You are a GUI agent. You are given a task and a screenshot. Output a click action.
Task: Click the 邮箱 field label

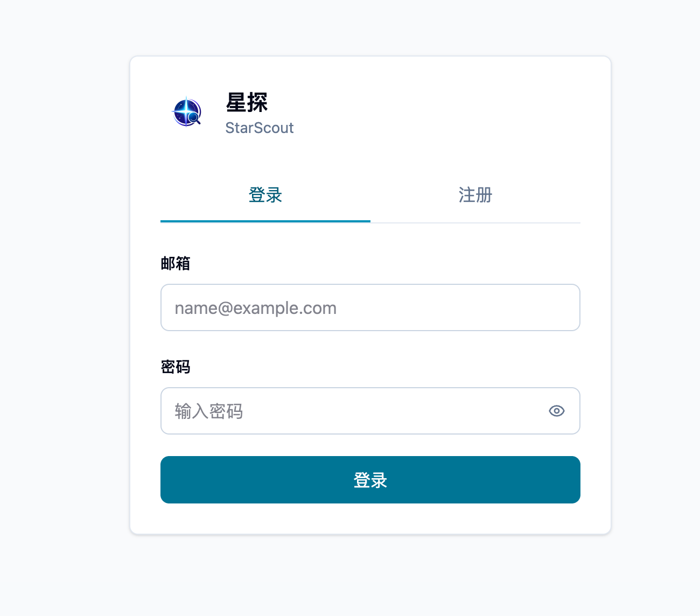click(x=176, y=263)
